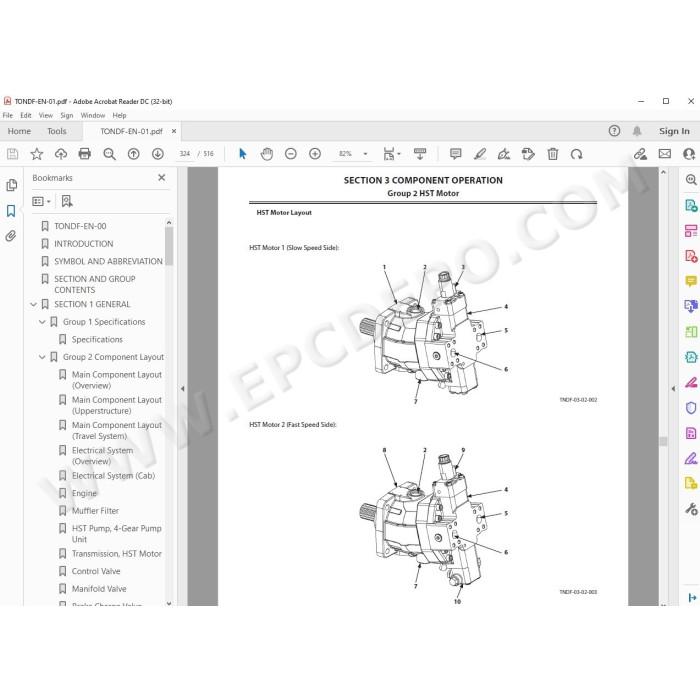Open the Protect shield tool
700x700 pixels.
coord(691,408)
